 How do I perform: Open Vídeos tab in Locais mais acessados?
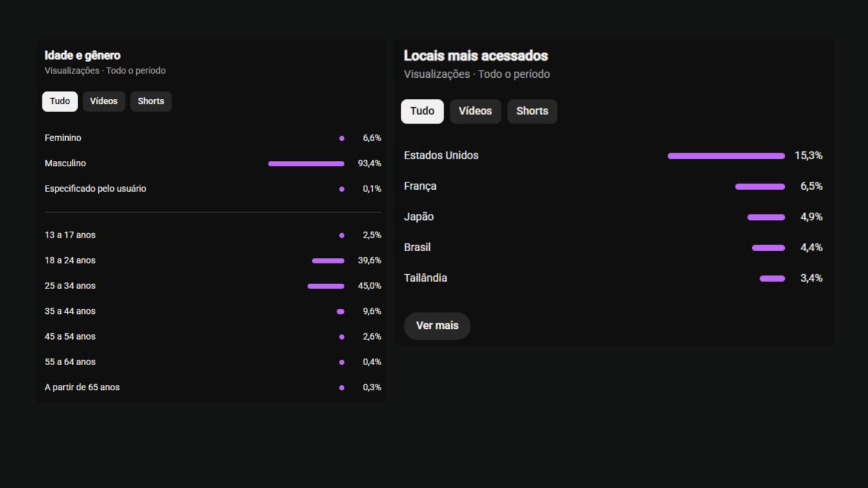(x=475, y=111)
